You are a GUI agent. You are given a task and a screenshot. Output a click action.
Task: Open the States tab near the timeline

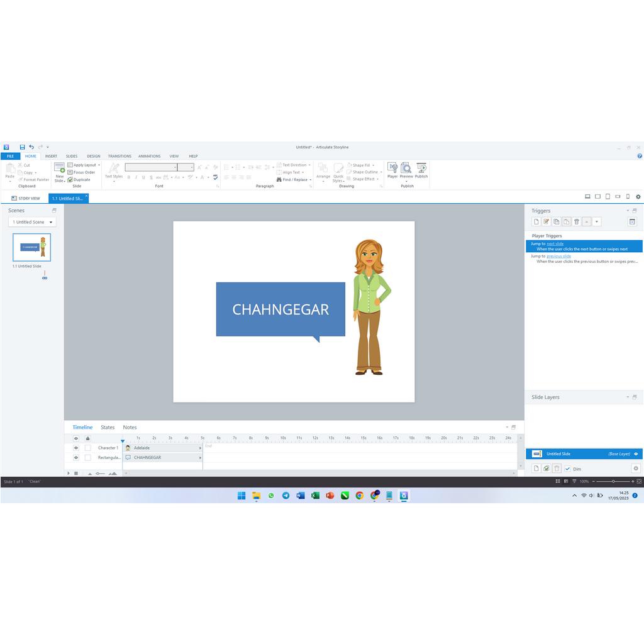108,427
